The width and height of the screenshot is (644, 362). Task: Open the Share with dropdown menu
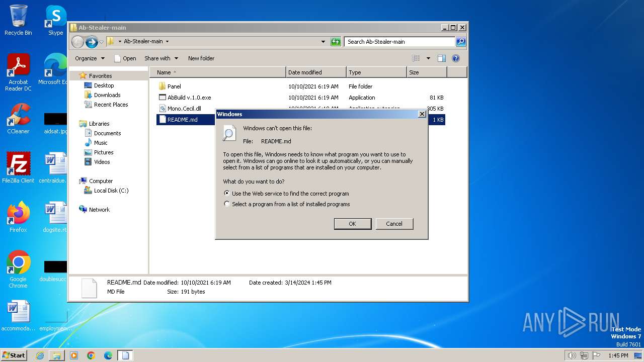pyautogui.click(x=161, y=58)
